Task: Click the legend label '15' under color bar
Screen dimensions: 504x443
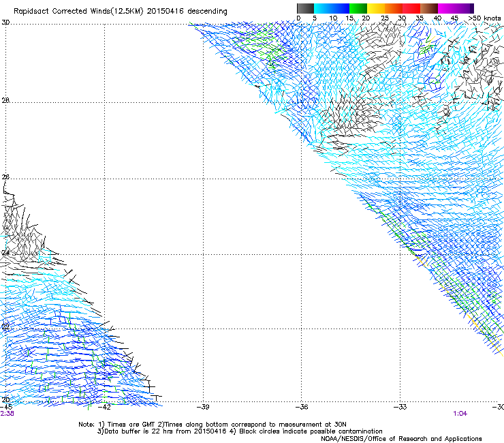Action: [x=349, y=18]
